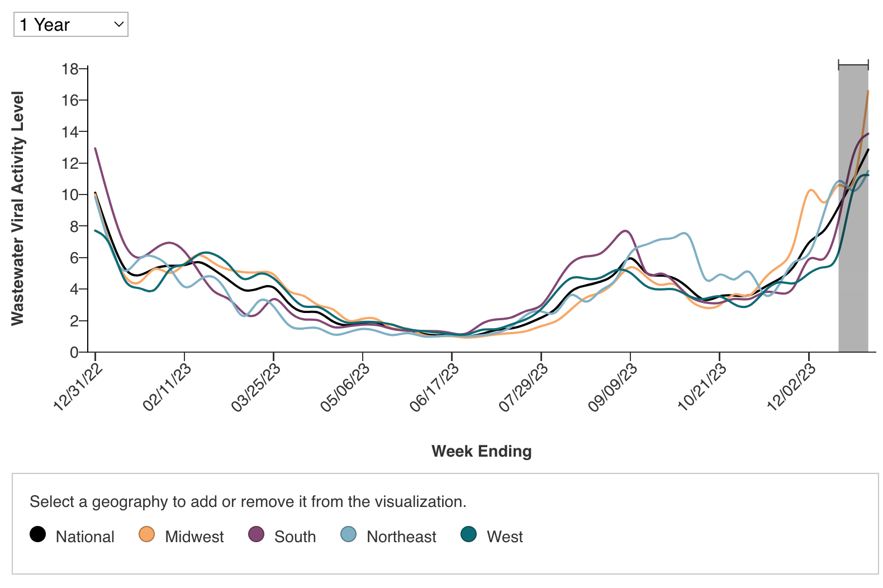The height and width of the screenshot is (588, 883).
Task: Click the light blue Northeast legend circle
Action: [348, 534]
